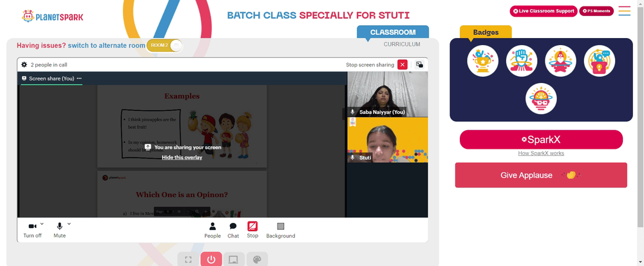Click the PlanetSpark logo
Image resolution: width=644 pixels, height=266 pixels.
(x=52, y=16)
